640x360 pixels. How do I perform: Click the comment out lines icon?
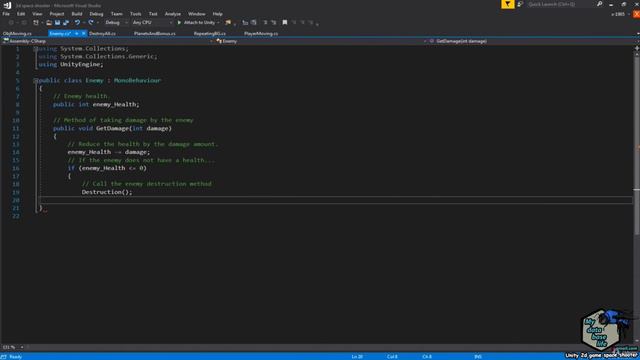tap(265, 23)
